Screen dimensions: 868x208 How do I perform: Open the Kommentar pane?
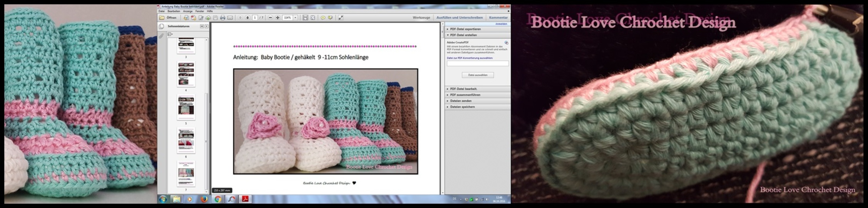tap(498, 18)
